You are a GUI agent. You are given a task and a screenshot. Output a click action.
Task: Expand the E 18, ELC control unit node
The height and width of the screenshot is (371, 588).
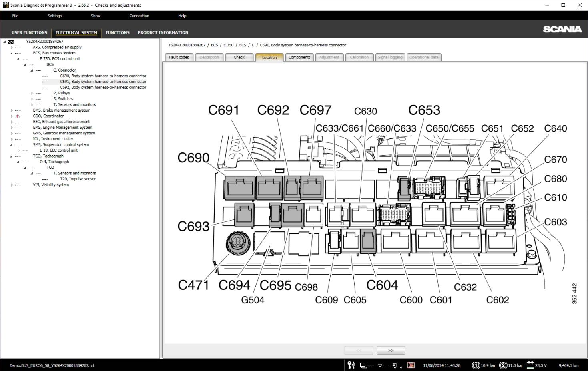coord(18,150)
